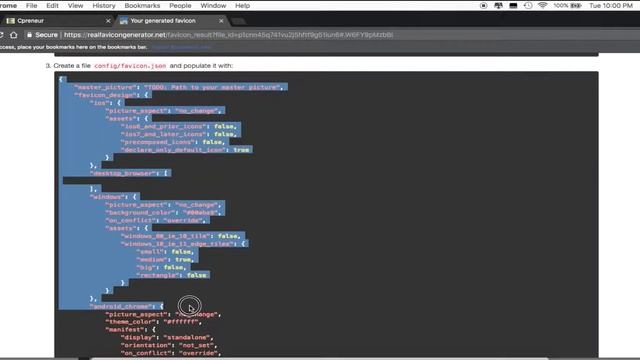Click the "desktop_browser" key line
The image size is (640, 360).
[129, 173]
